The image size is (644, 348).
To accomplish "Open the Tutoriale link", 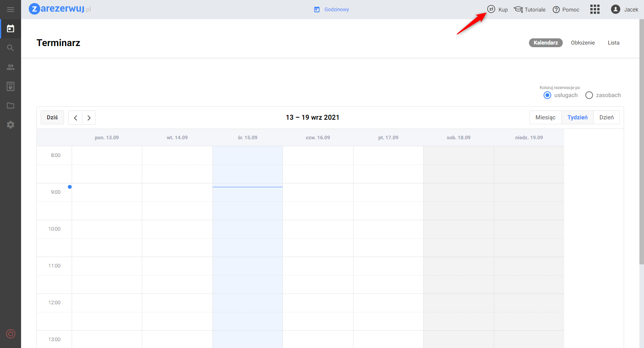I will coord(535,10).
